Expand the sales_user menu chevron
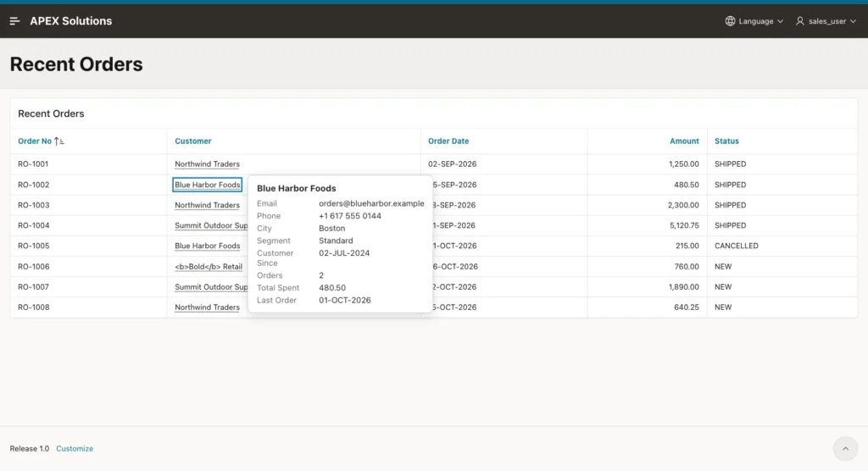The image size is (868, 471). [x=853, y=21]
